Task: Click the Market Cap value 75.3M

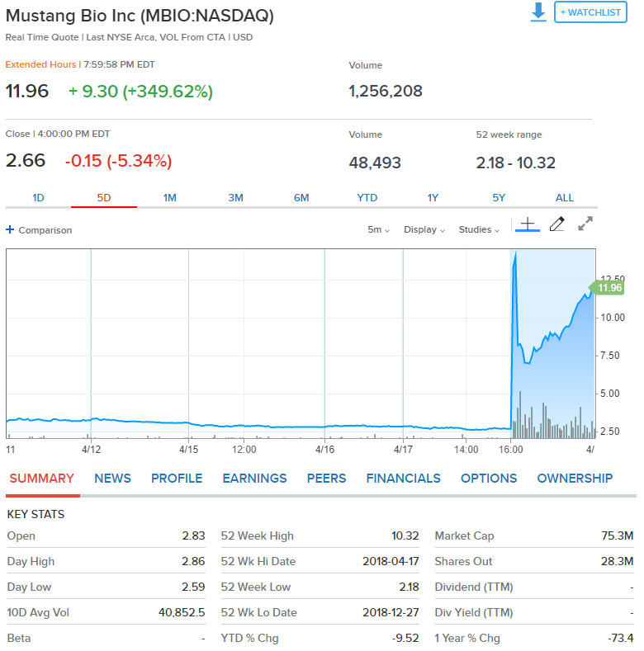Action: click(618, 535)
